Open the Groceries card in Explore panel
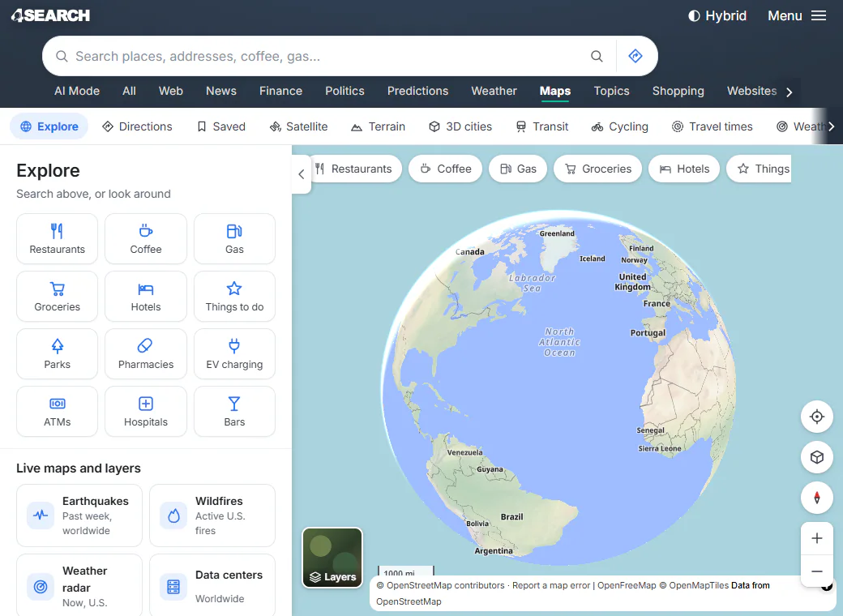This screenshot has height=616, width=843. point(57,296)
